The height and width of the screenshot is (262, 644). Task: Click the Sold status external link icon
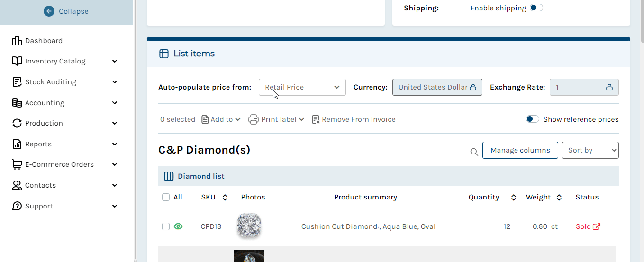click(x=597, y=226)
